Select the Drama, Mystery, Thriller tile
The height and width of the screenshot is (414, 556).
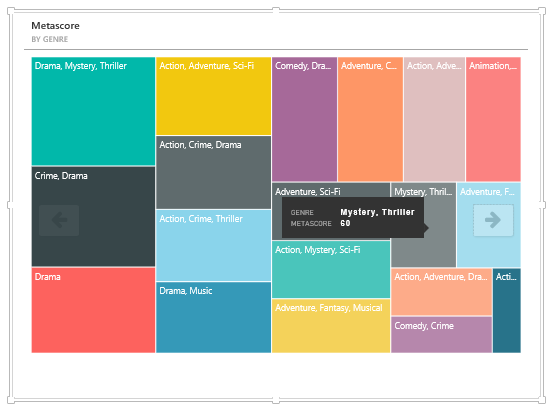[x=93, y=111]
